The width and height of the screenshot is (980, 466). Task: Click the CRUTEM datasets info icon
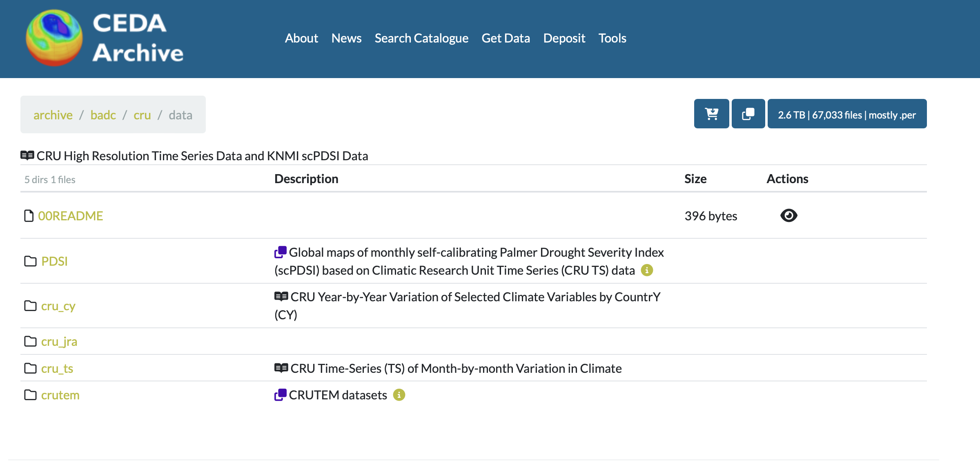coord(399,395)
